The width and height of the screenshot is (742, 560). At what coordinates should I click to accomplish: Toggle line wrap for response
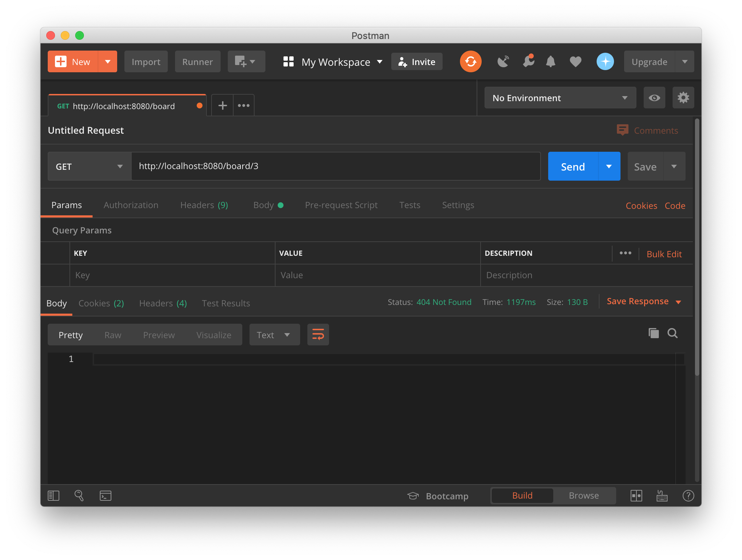click(318, 335)
